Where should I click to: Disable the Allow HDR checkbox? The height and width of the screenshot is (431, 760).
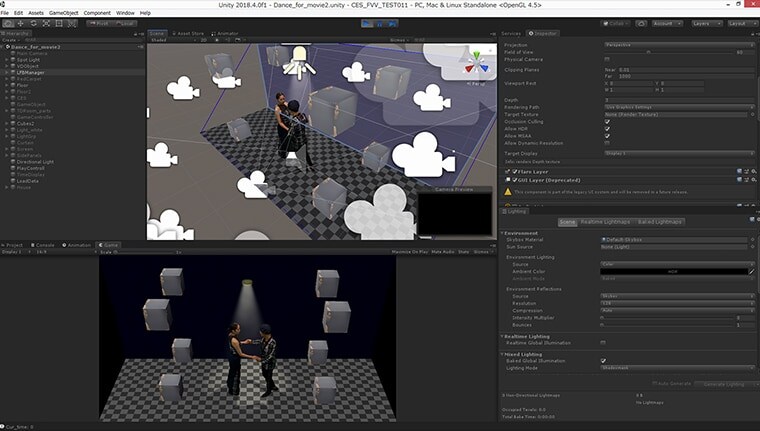[x=607, y=129]
